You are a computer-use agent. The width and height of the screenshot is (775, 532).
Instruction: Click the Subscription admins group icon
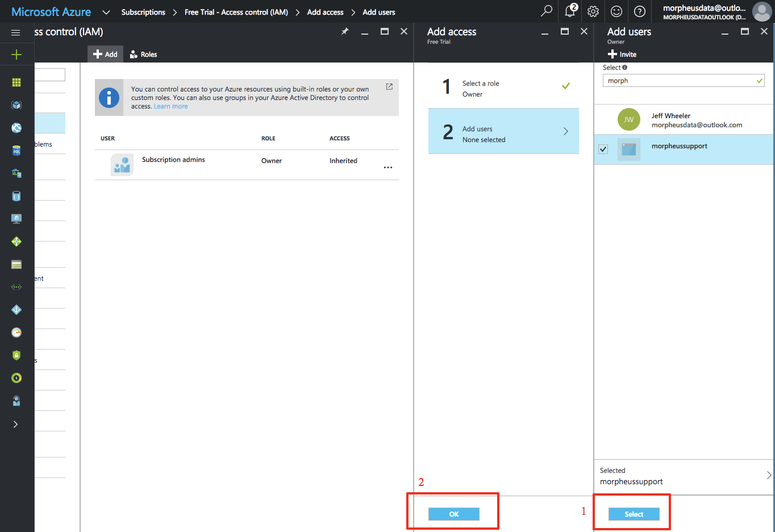pos(122,165)
